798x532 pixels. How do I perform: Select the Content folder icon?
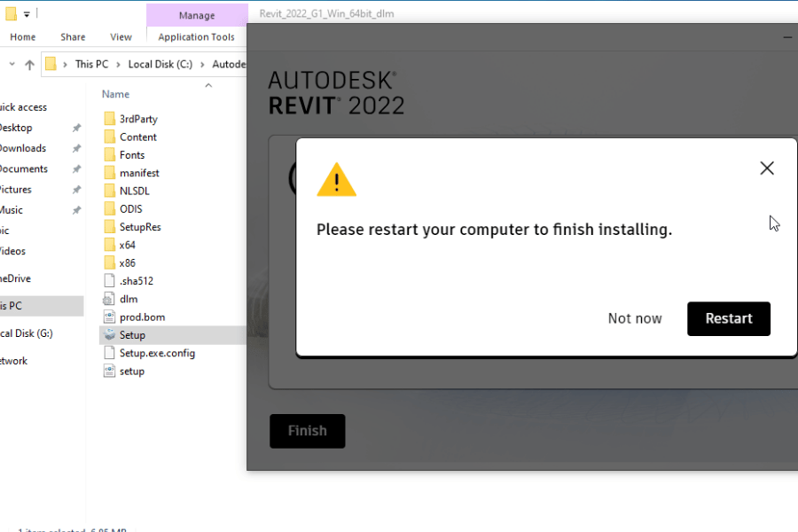pos(109,137)
